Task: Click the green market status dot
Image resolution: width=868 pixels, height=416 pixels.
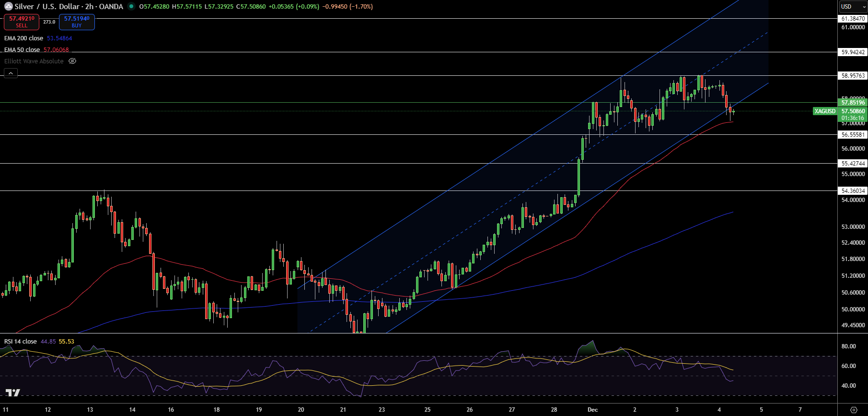Action: coord(131,7)
